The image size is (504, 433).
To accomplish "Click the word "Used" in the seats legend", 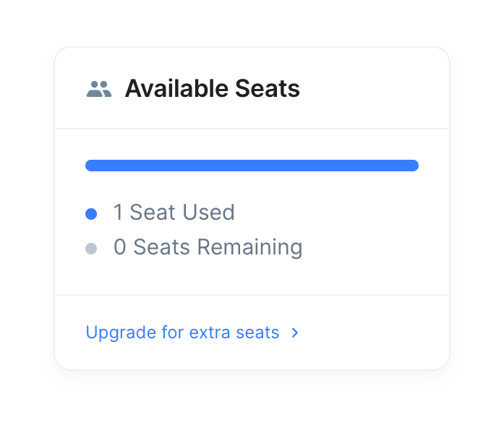I will click(x=208, y=213).
